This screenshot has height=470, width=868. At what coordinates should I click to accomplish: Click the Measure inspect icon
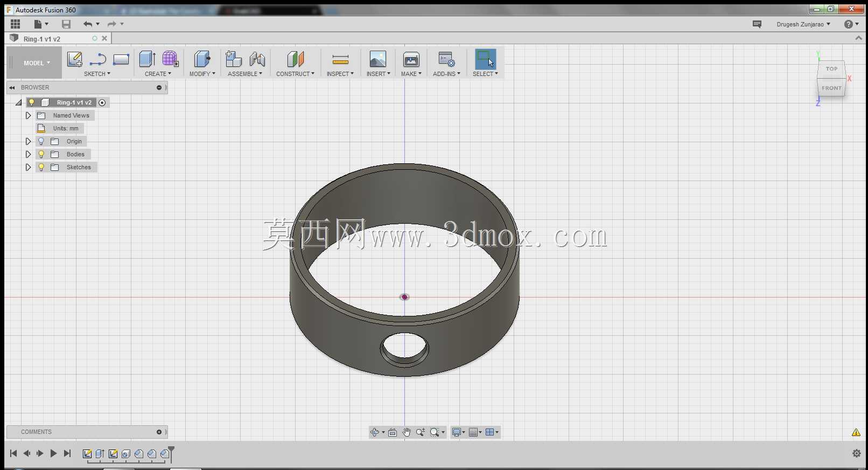coord(340,59)
